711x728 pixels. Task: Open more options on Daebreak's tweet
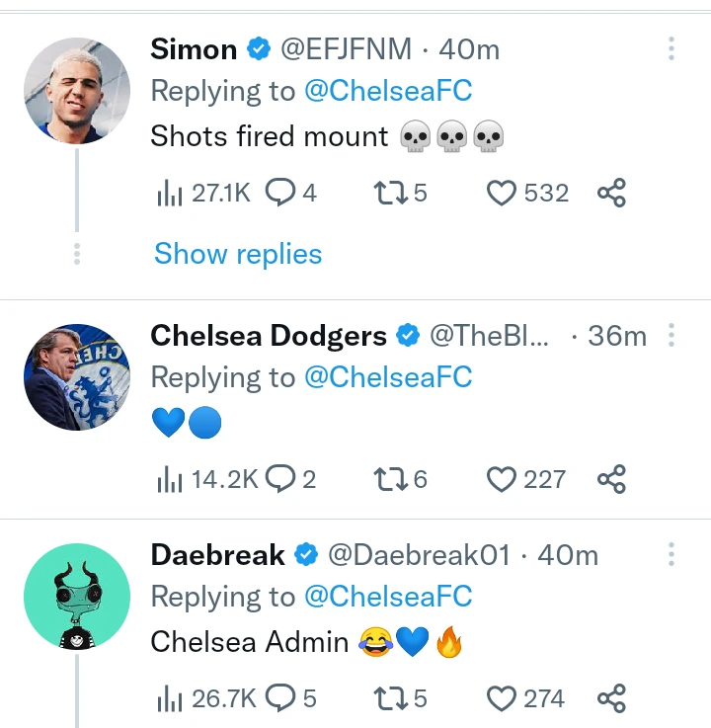(x=671, y=554)
